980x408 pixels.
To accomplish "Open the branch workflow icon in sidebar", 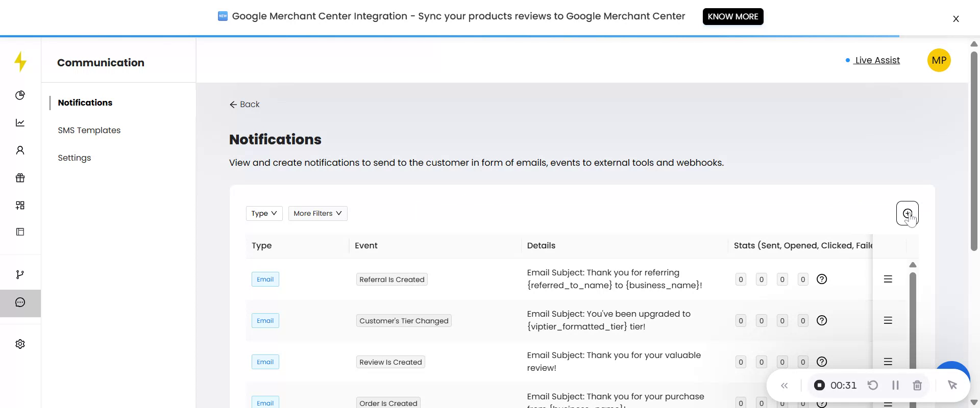I will 20,275.
